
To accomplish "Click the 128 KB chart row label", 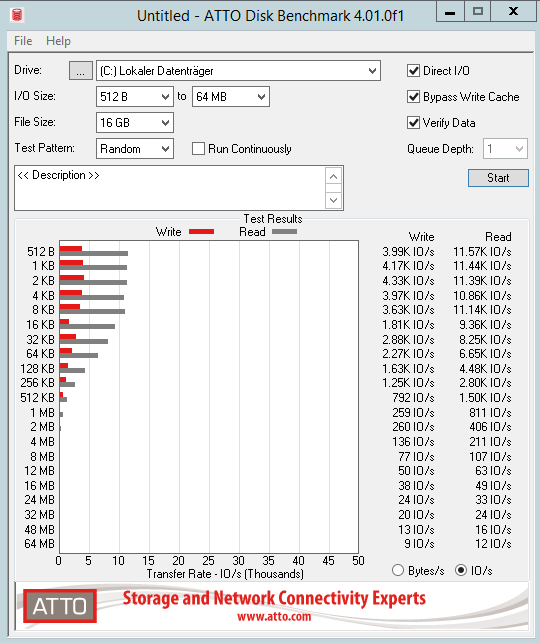I will point(37,369).
